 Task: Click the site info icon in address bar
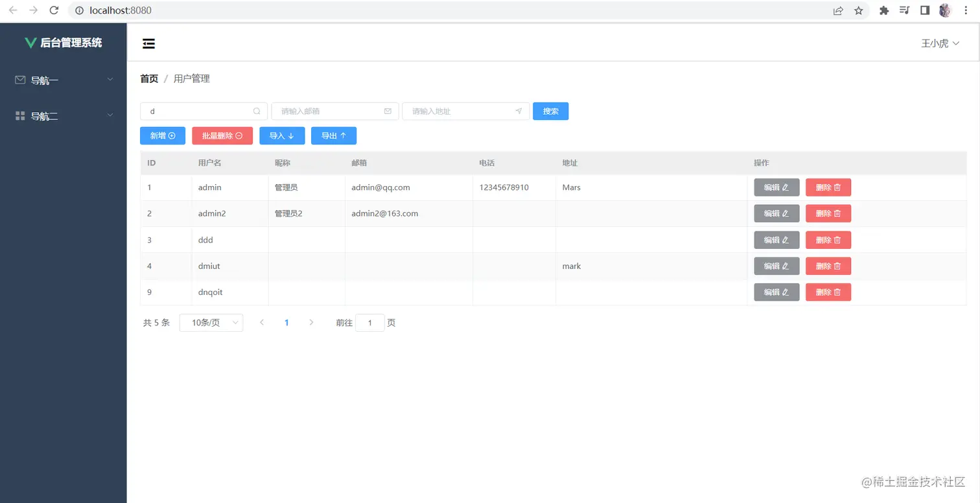pyautogui.click(x=79, y=10)
